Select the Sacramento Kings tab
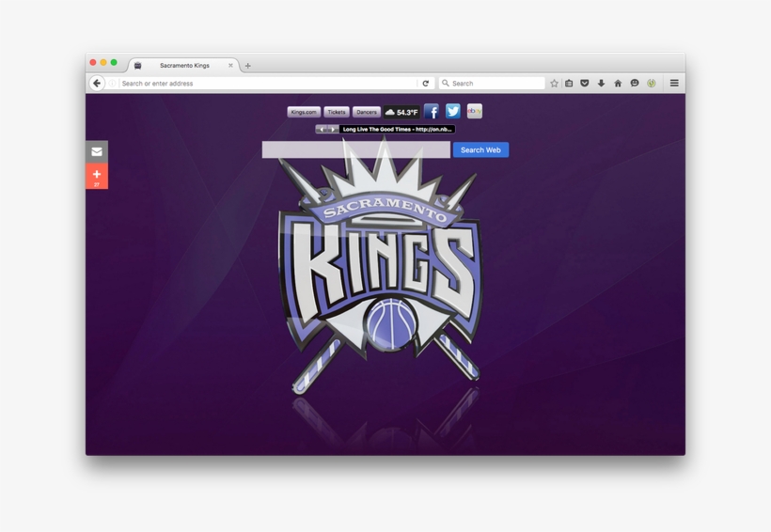The width and height of the screenshot is (771, 532). (x=184, y=66)
